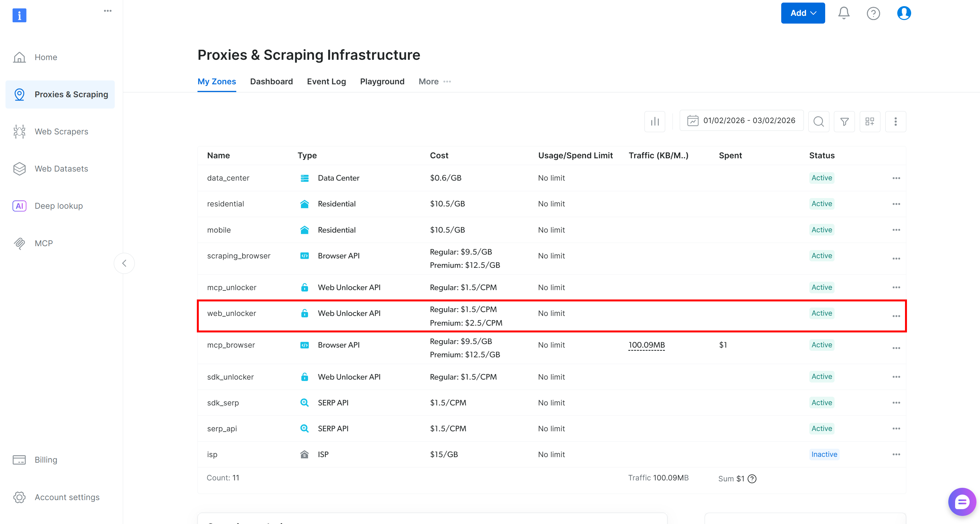980x524 pixels.
Task: Switch to the Event Log tab
Action: pos(326,81)
